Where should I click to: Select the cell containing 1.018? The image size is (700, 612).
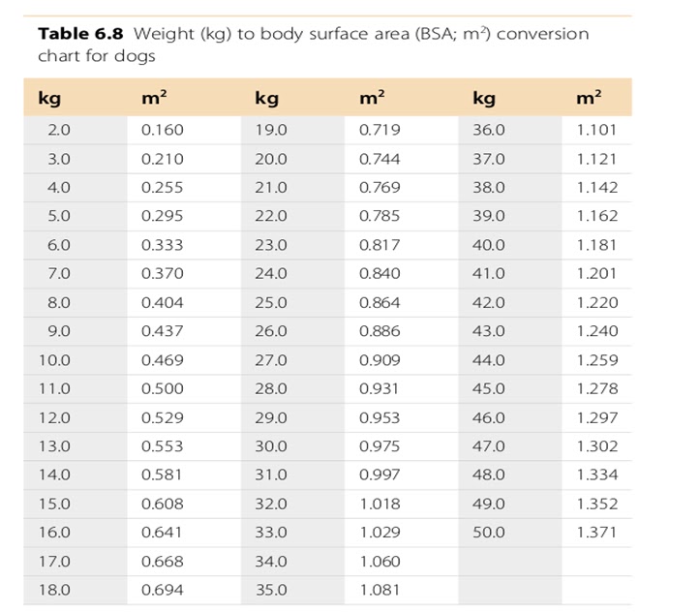379,504
